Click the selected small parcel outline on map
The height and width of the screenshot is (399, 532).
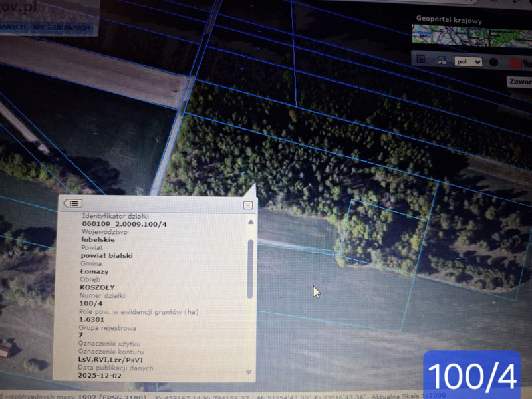pyautogui.click(x=382, y=236)
